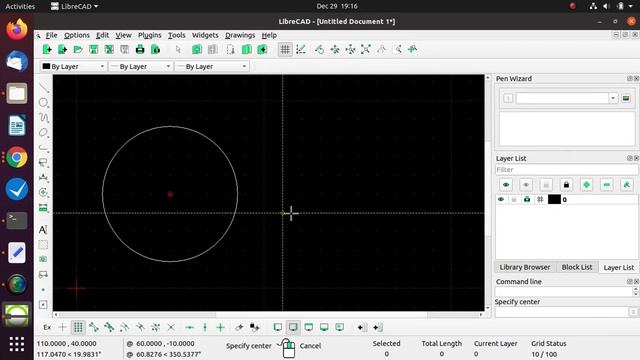The height and width of the screenshot is (360, 640).
Task: Open the line width By Layer dropdown
Action: 141,66
